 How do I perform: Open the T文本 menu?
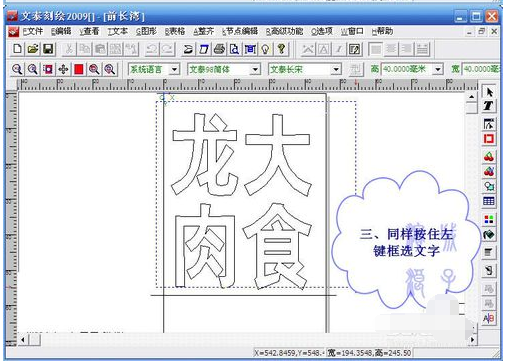117,31
